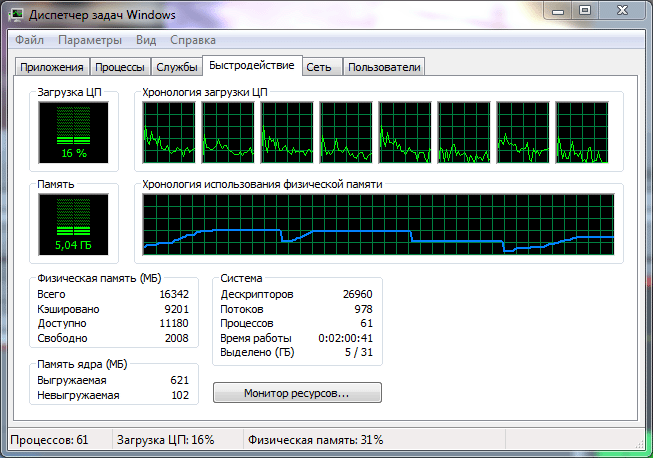This screenshot has width=653, height=458.
Task: Switch to the Пользователи tab
Action: click(384, 67)
